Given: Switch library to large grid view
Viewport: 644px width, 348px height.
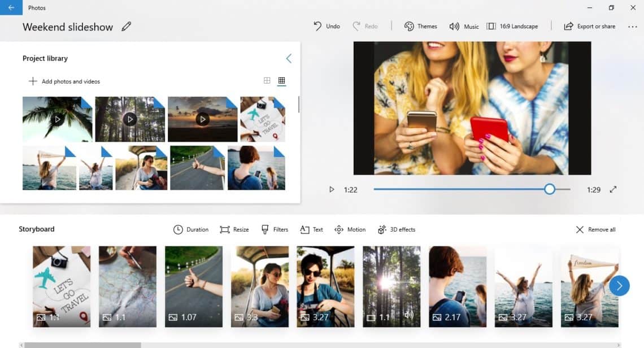Looking at the screenshot, I should pos(267,81).
